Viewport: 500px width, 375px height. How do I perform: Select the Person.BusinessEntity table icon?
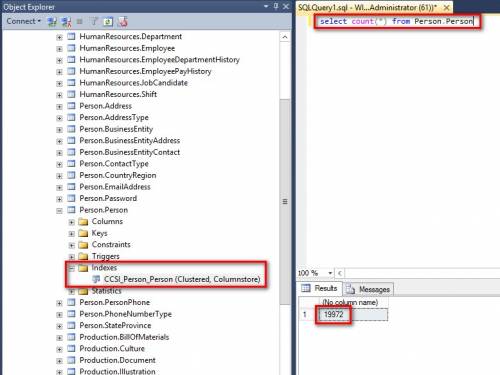(x=71, y=129)
